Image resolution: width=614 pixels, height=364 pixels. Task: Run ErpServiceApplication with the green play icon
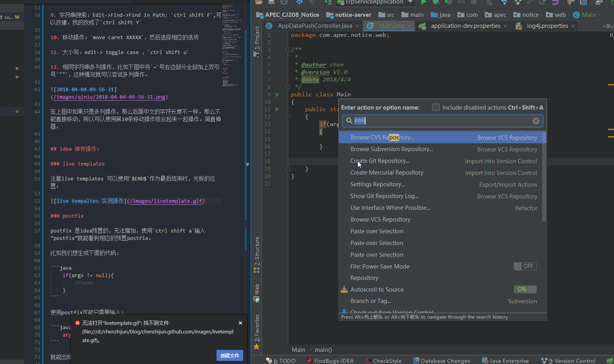[423, 2]
